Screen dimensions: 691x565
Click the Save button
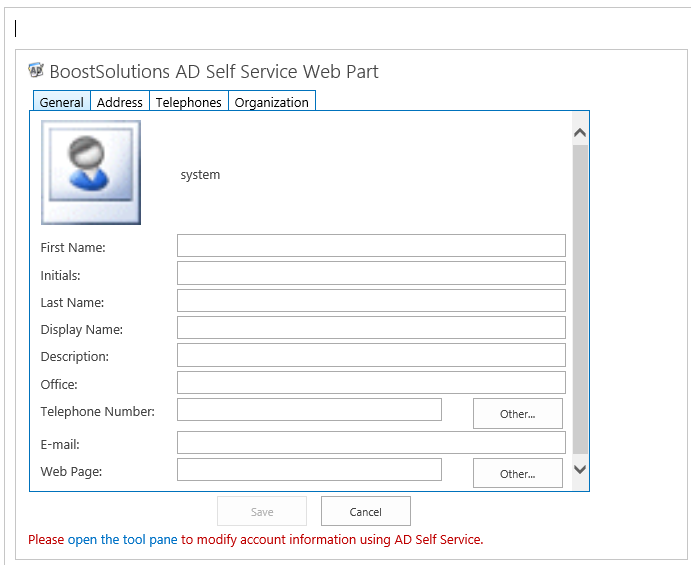pyautogui.click(x=262, y=511)
